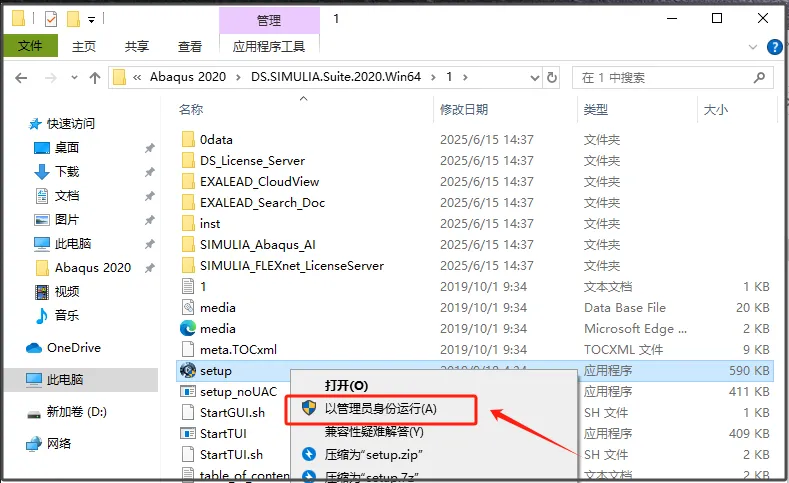Image resolution: width=789 pixels, height=483 pixels.
Task: Sort by 修改日期 column header
Action: (464, 109)
